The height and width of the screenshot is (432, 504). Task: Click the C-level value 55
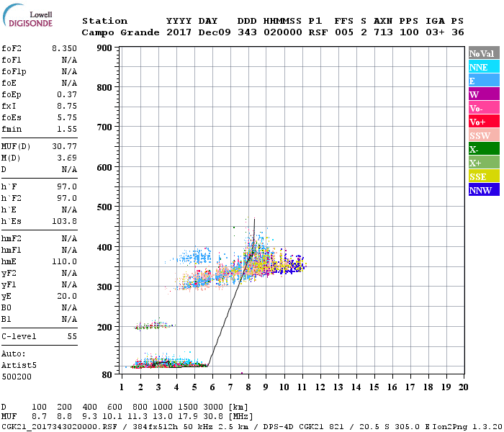coord(72,336)
